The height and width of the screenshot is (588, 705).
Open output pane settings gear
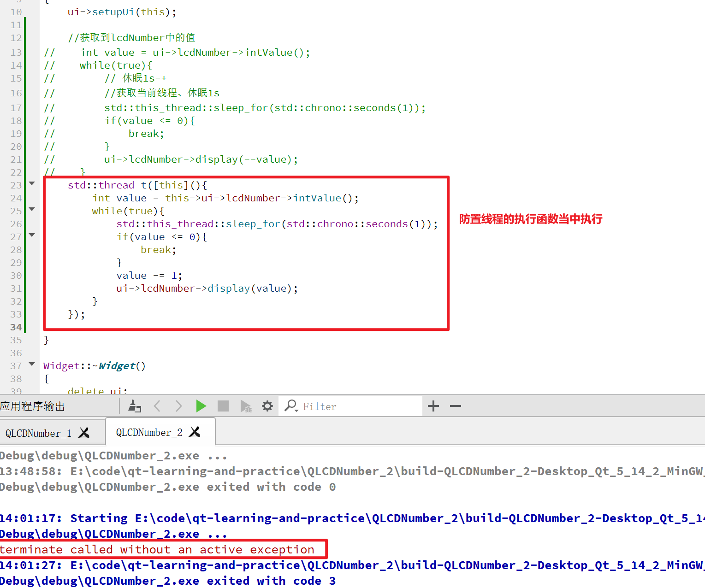(267, 406)
